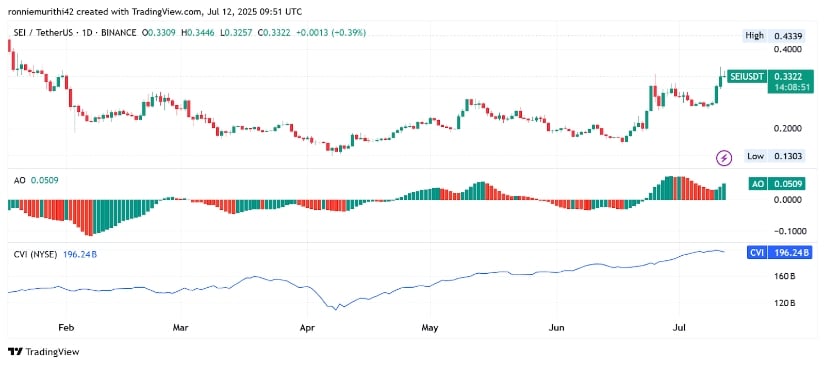The height and width of the screenshot is (365, 825).
Task: Click the 0.0509 value beside AO legend
Action: [44, 180]
